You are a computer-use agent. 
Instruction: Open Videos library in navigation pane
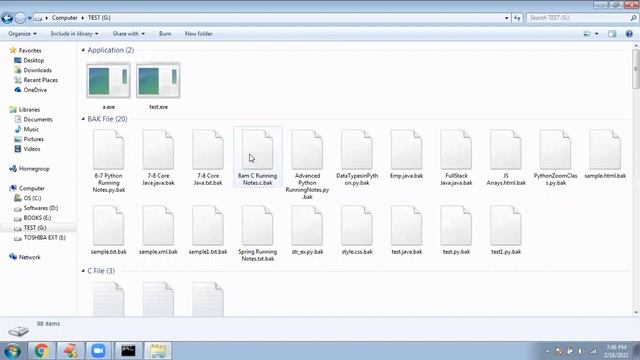[x=27, y=149]
